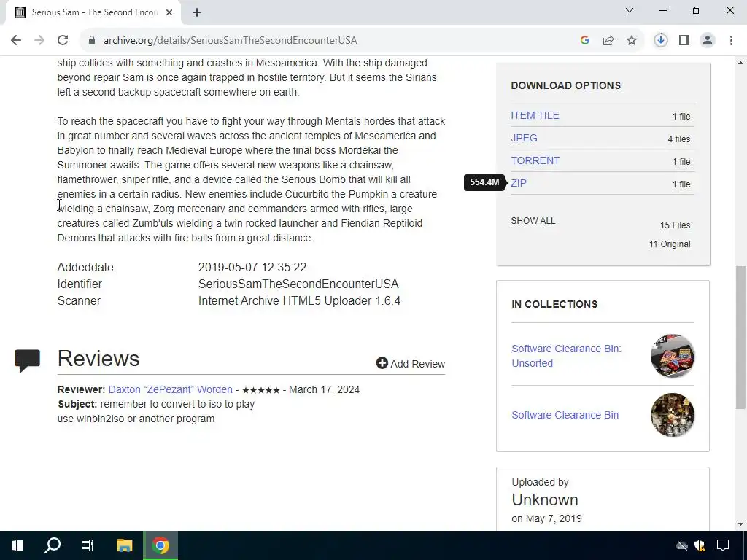This screenshot has width=747, height=560.
Task: Open the OneDrive tray icon
Action: point(682,545)
